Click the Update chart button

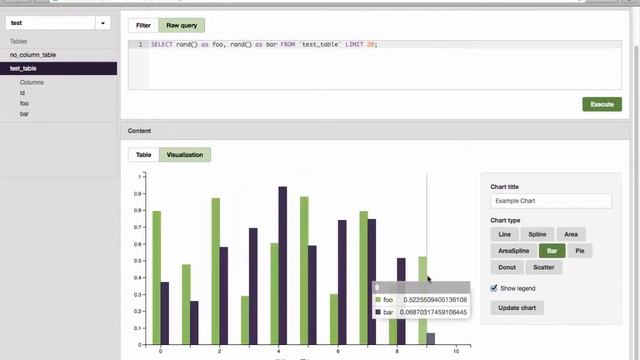[x=517, y=308]
